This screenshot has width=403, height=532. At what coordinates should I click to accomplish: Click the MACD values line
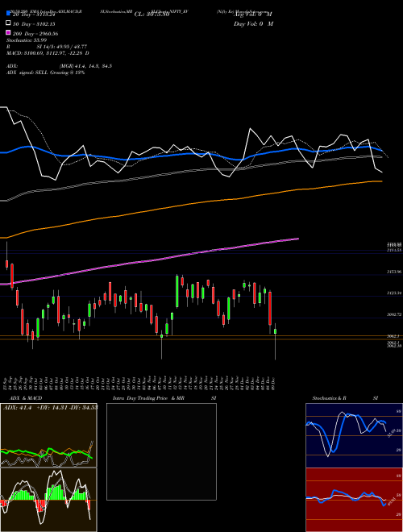48,53
